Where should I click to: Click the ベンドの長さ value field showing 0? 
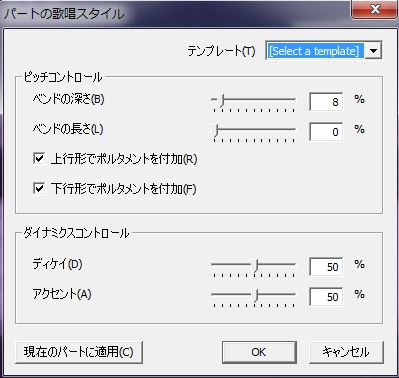326,132
